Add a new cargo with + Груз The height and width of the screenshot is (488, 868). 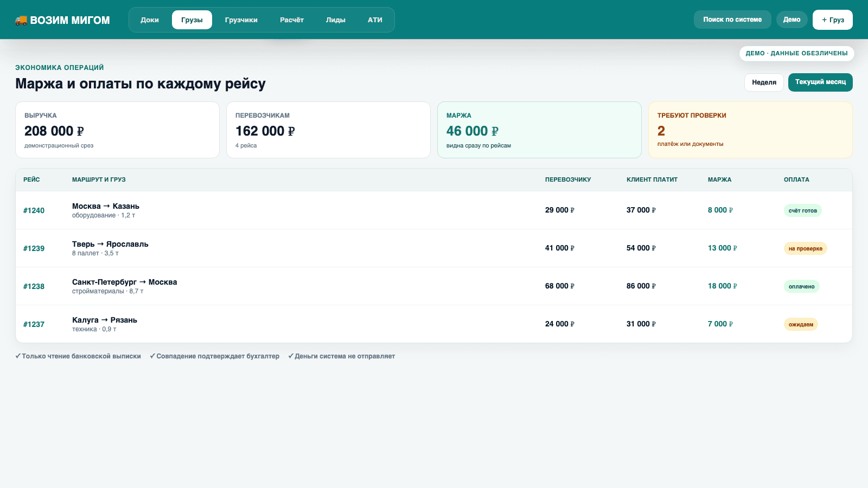833,20
